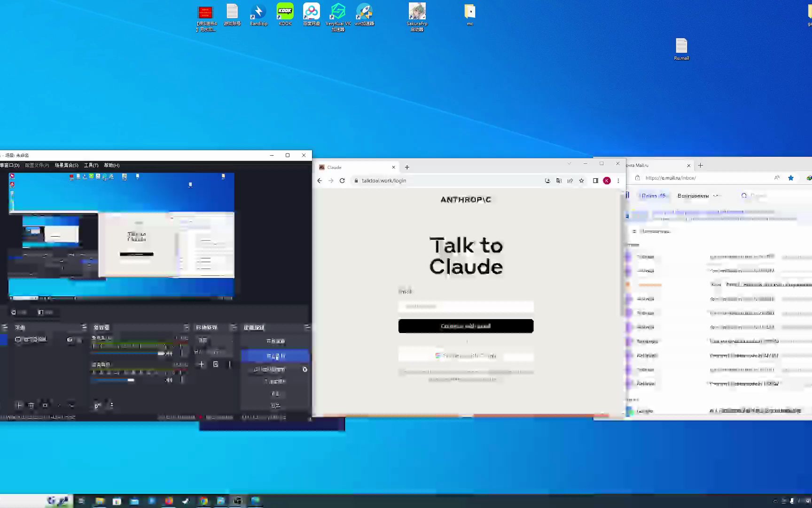This screenshot has height=508, width=812.
Task: Open virtual camera settings gear in OBS
Action: tap(305, 369)
